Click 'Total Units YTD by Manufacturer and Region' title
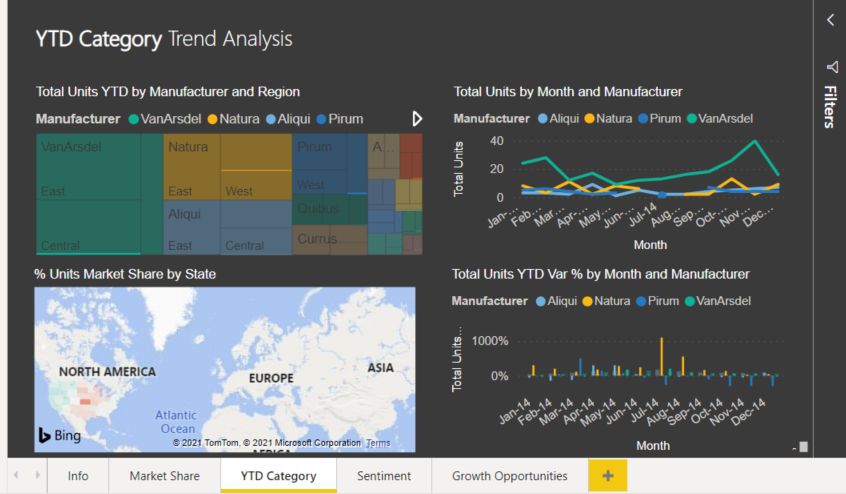This screenshot has height=494, width=846. (x=168, y=92)
